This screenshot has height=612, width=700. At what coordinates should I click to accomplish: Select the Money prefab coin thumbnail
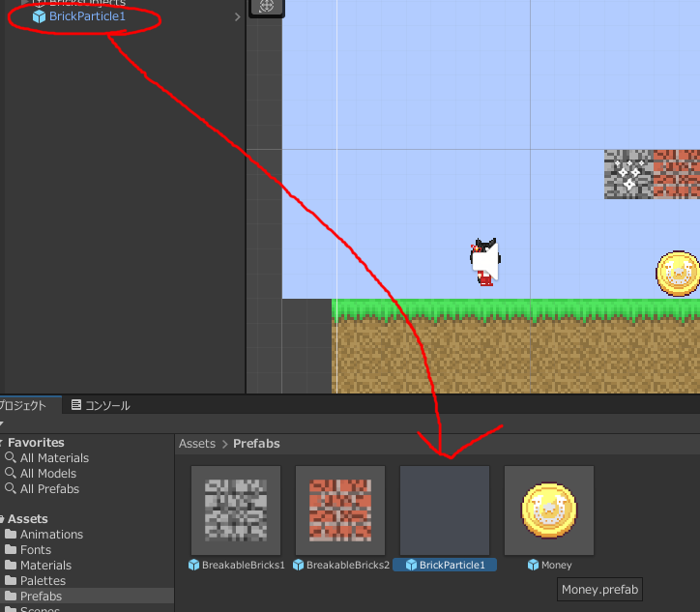(549, 510)
